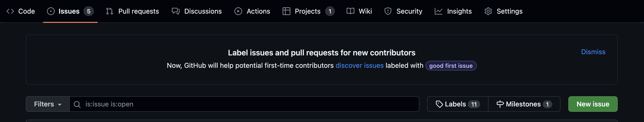Screen dimensions: 644x122
Task: Follow the discover issues link
Action: pyautogui.click(x=359, y=65)
